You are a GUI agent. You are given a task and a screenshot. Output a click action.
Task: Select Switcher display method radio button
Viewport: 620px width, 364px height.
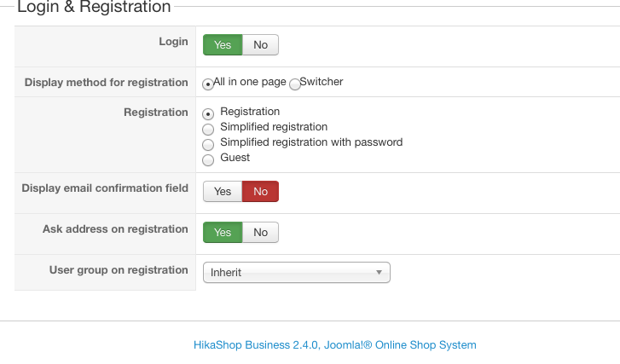[x=295, y=84]
